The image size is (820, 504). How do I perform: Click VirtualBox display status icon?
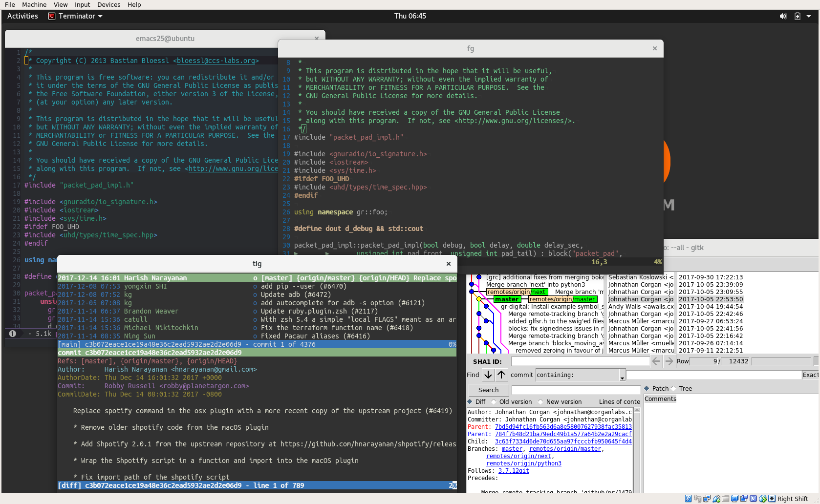point(735,499)
